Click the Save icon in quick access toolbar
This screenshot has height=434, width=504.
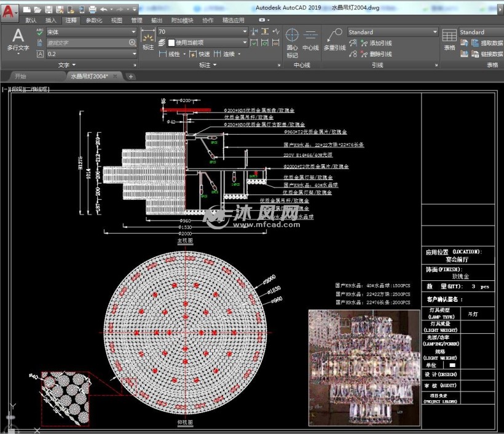[x=49, y=9]
